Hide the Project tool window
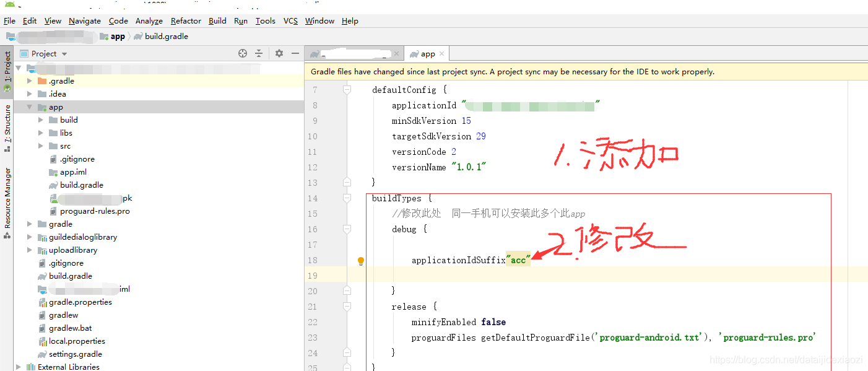The image size is (868, 371). pyautogui.click(x=295, y=54)
